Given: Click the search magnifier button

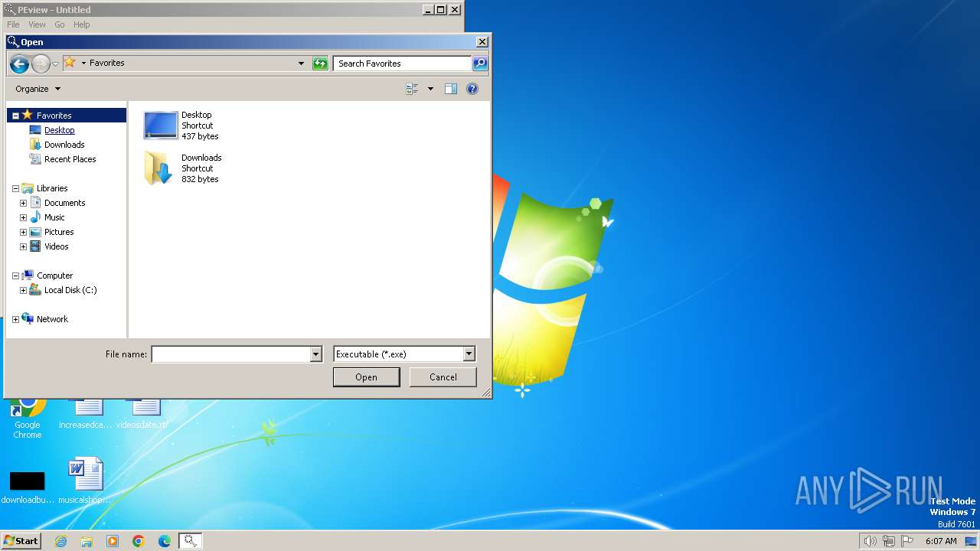Looking at the screenshot, I should click(480, 64).
